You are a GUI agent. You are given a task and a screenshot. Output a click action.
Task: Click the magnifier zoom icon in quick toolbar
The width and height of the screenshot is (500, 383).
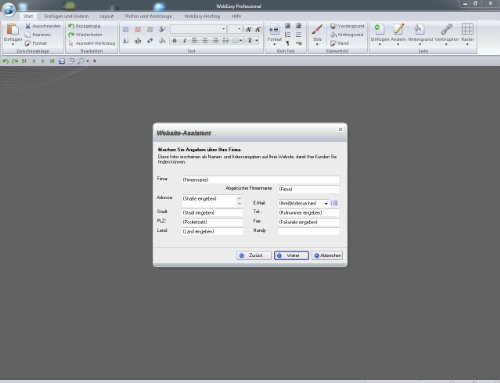[81, 61]
